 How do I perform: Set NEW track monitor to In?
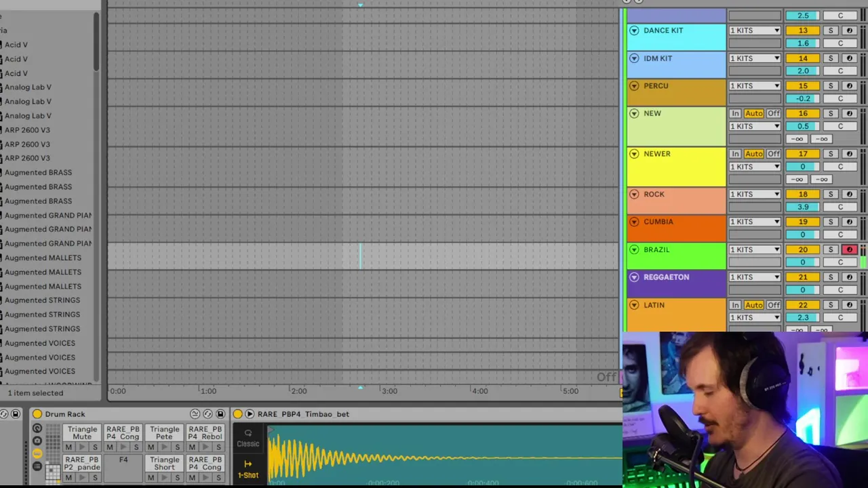coord(735,114)
